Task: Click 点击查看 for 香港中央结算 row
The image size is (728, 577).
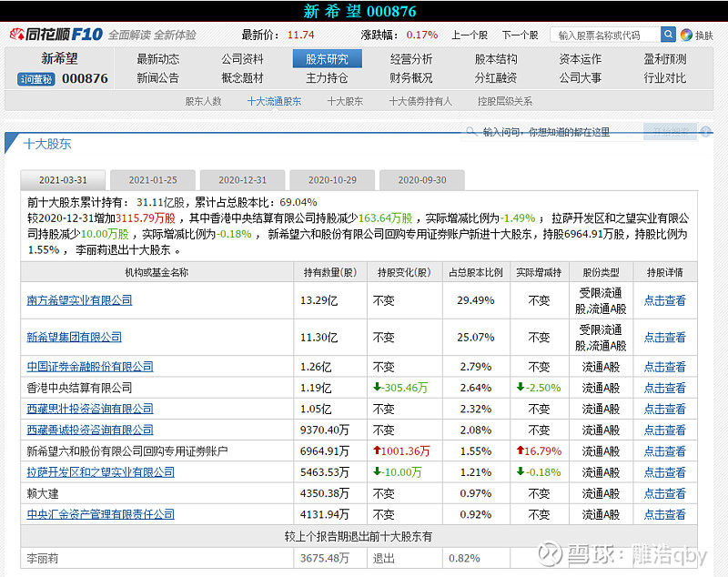Action: pos(665,388)
